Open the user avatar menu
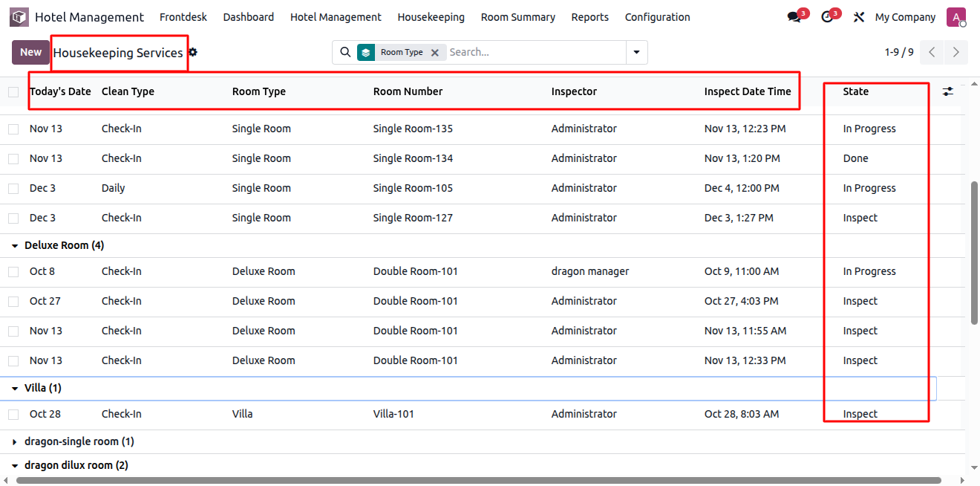 tap(956, 17)
